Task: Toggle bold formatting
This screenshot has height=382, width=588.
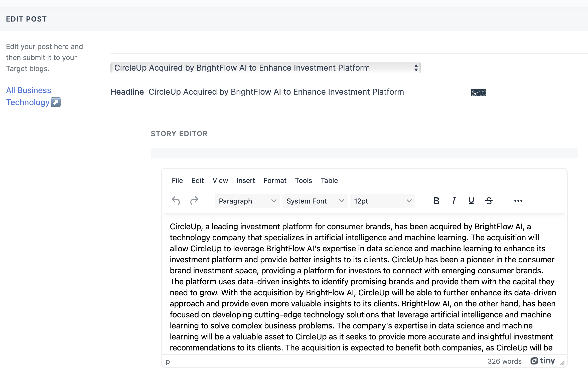Action: pos(436,201)
